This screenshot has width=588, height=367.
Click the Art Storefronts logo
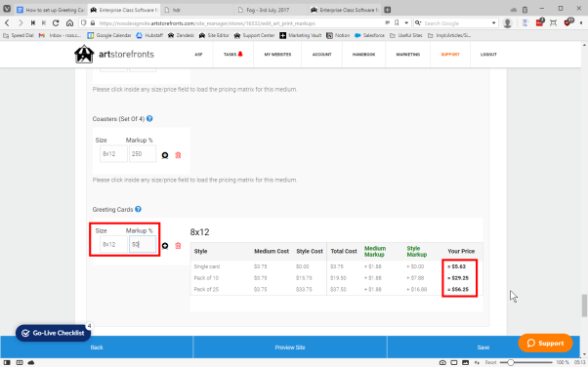tap(114, 55)
